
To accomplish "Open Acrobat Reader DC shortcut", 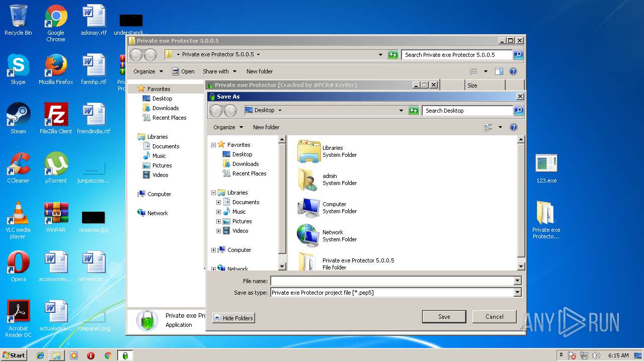I will [18, 319].
